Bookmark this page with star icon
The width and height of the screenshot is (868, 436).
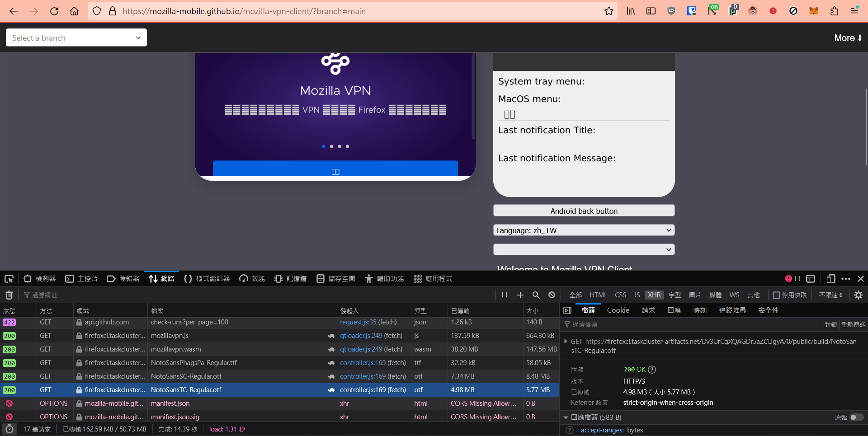[609, 11]
